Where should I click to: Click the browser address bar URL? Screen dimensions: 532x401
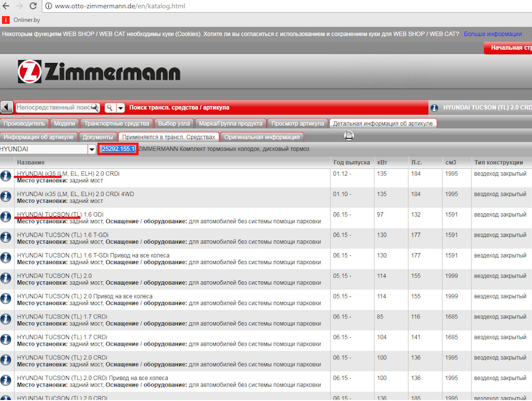[120, 6]
